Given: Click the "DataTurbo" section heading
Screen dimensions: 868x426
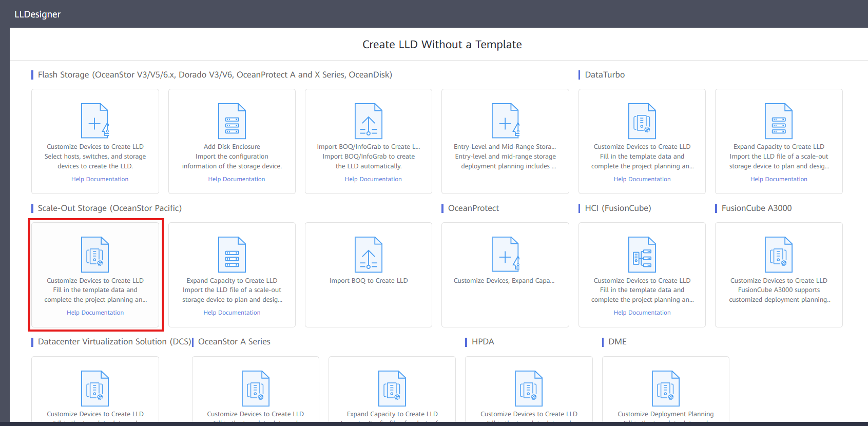Looking at the screenshot, I should [605, 75].
